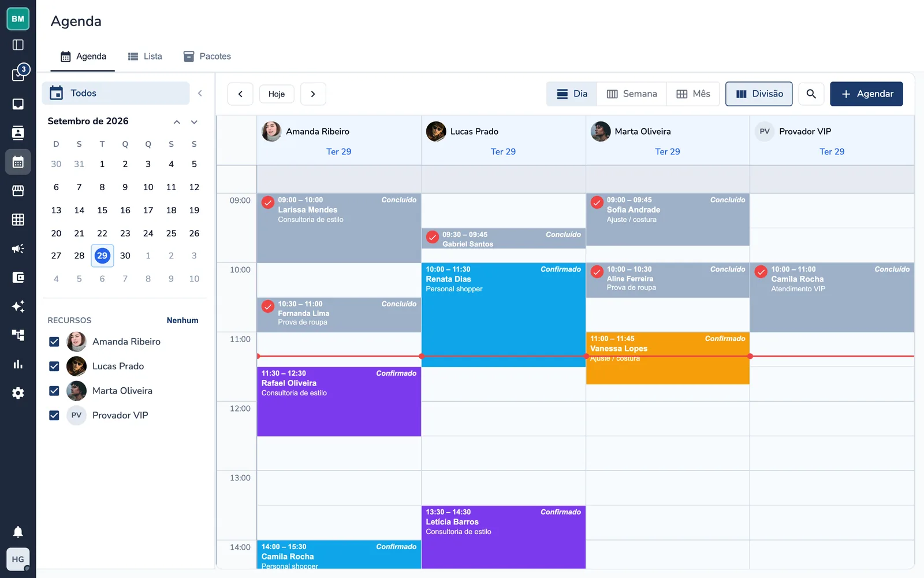This screenshot has height=578, width=924.
Task: Collapse the left calendar panel chevron
Action: pyautogui.click(x=200, y=93)
